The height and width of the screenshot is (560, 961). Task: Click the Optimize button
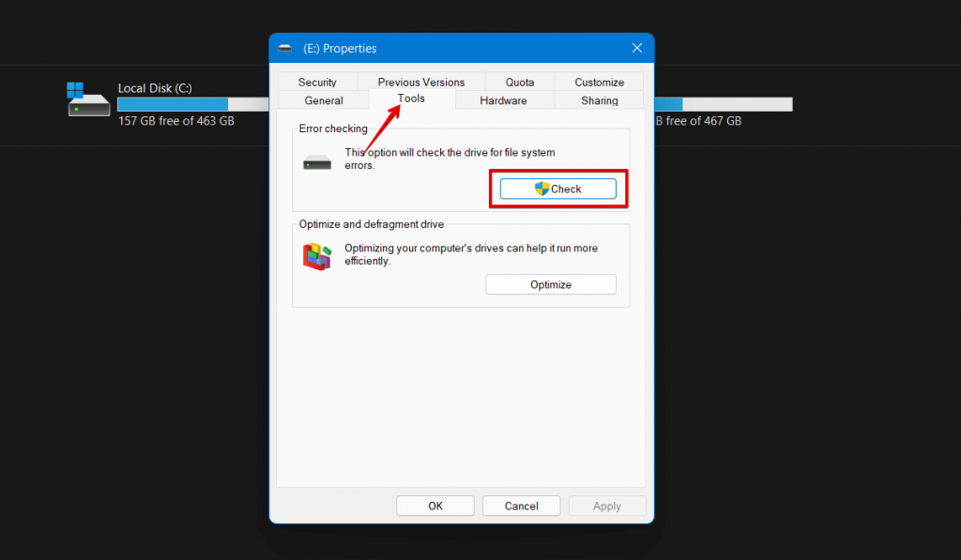[x=550, y=283]
